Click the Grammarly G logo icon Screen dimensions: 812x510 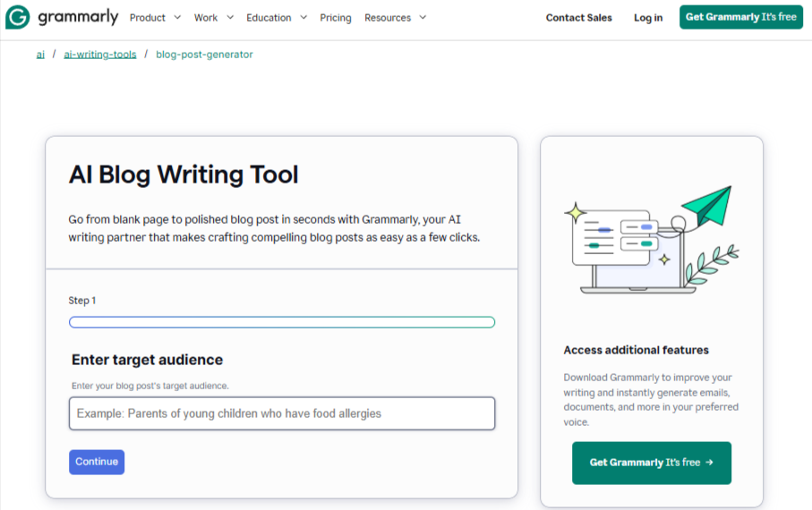pos(18,17)
